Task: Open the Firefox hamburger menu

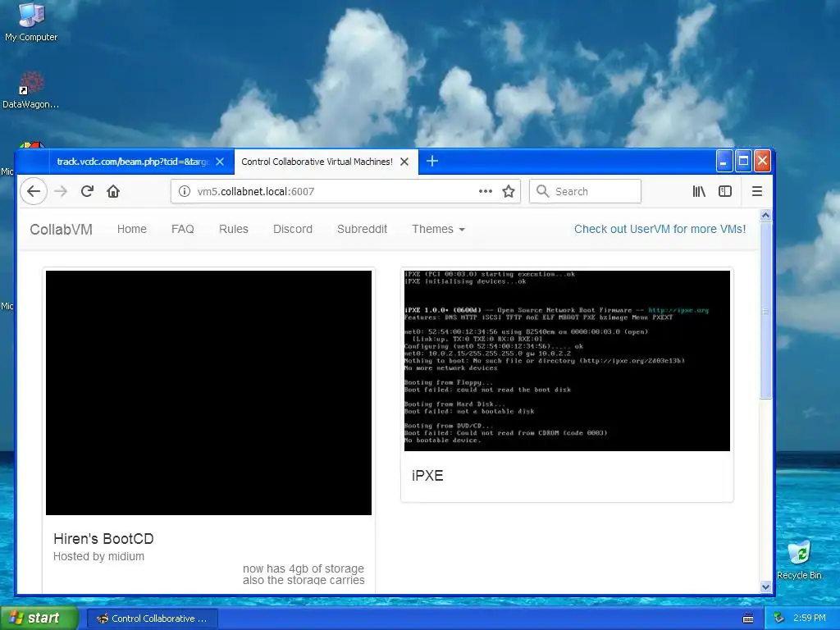Action: [x=757, y=191]
